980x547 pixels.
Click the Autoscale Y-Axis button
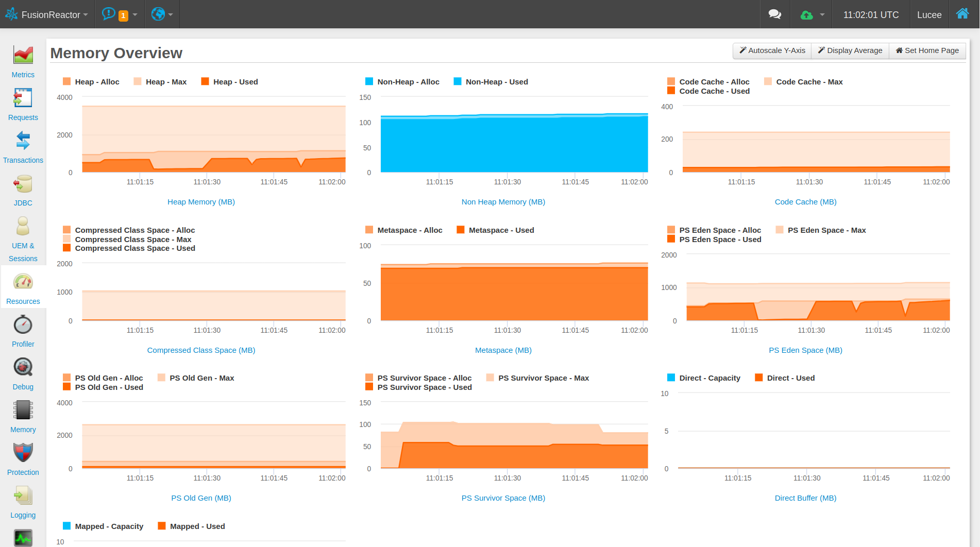point(772,50)
